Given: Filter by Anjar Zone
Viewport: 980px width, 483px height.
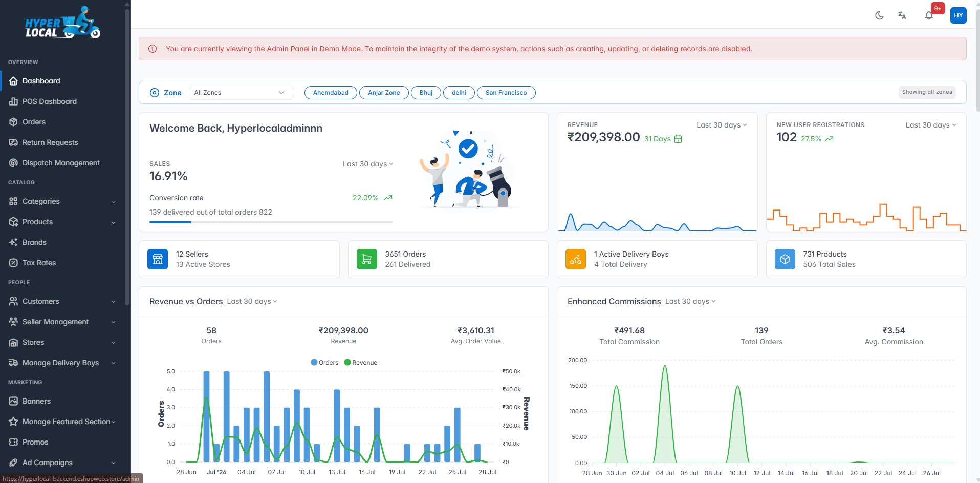Looking at the screenshot, I should click(x=384, y=93).
